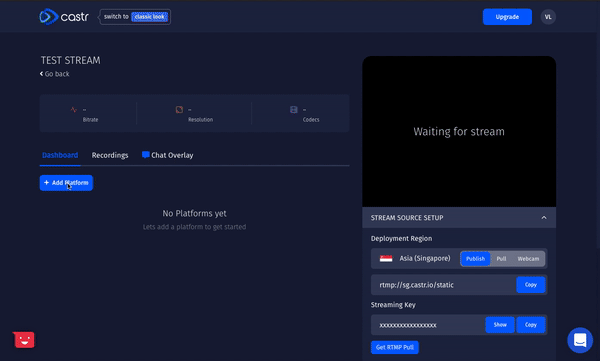Click the Chat Overlay speech bubble icon
The height and width of the screenshot is (361, 600).
pyautogui.click(x=145, y=155)
